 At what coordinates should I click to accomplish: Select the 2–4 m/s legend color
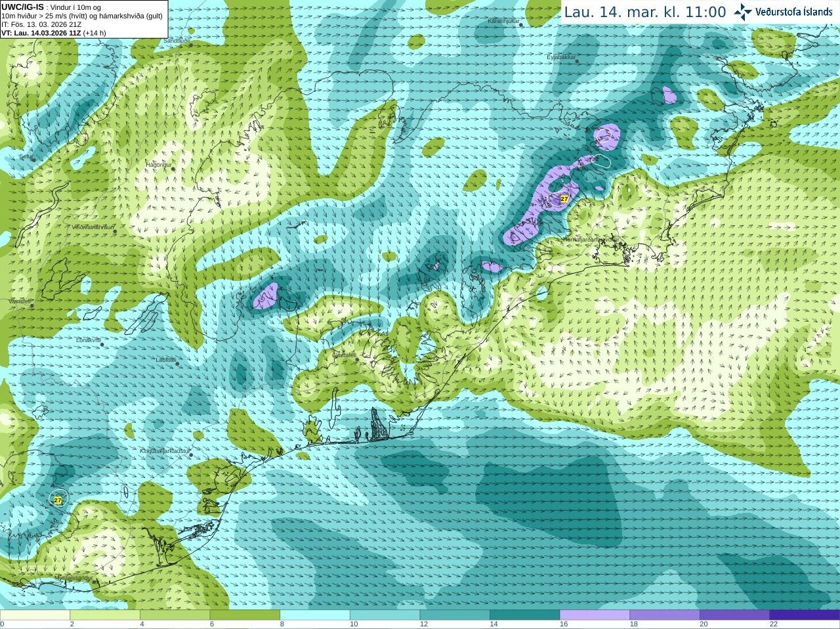pyautogui.click(x=105, y=615)
